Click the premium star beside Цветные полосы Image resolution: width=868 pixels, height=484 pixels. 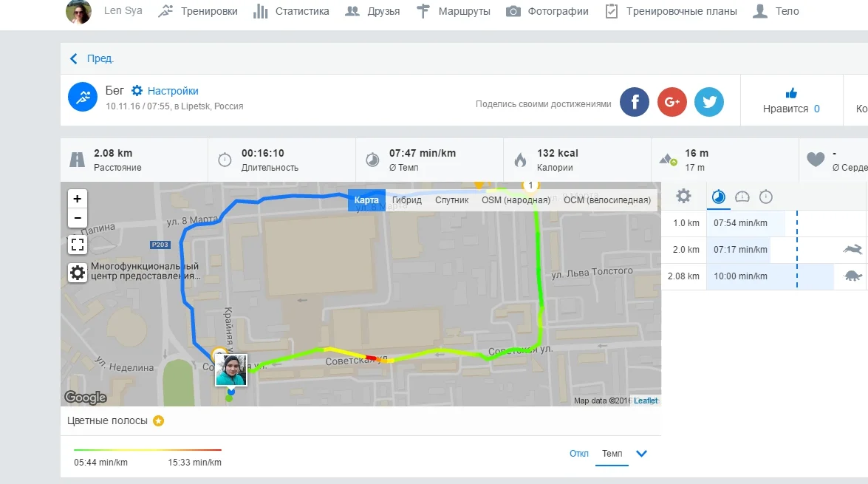click(158, 421)
